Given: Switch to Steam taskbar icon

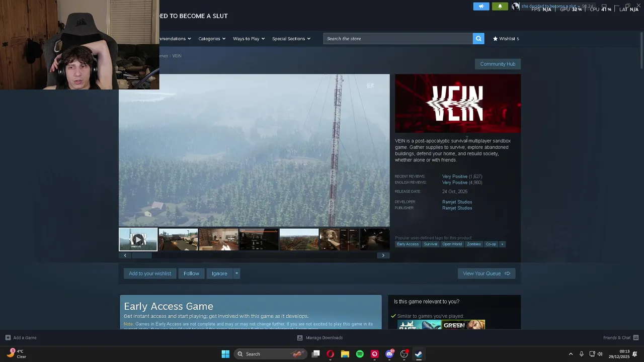Looking at the screenshot, I should point(419,354).
